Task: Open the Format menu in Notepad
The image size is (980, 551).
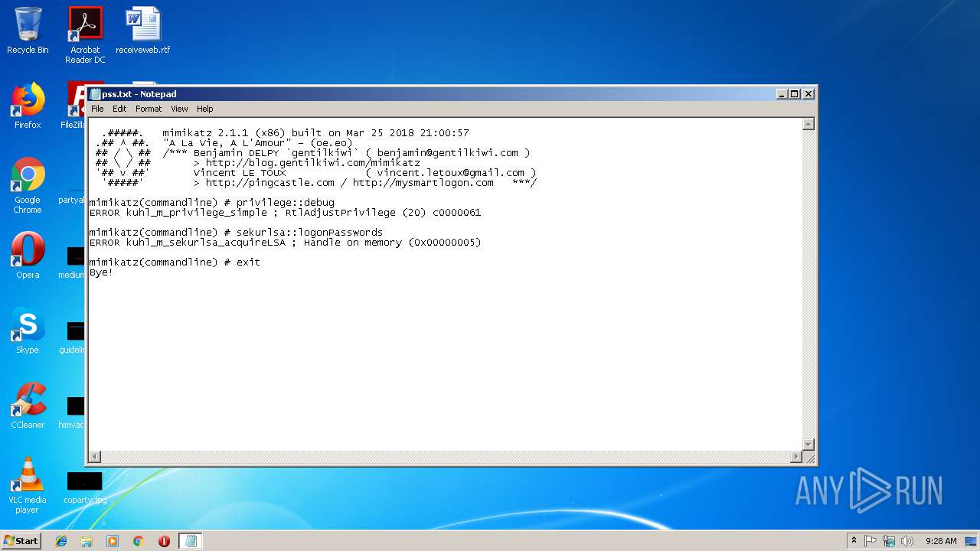Action: point(149,109)
